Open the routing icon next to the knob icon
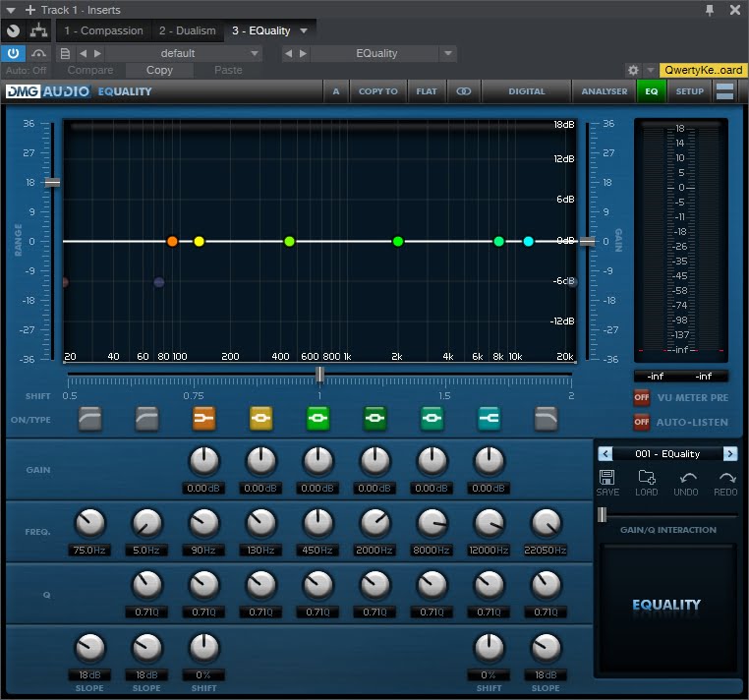The height and width of the screenshot is (700, 749). 38,31
